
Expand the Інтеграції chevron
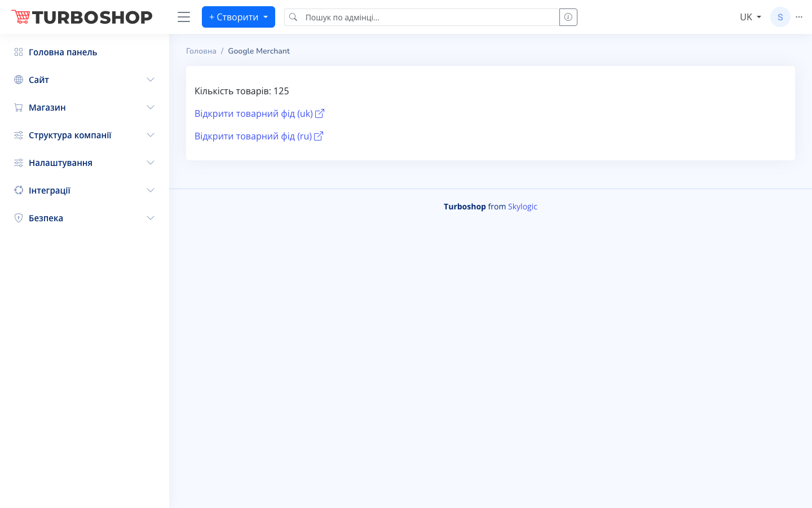coord(151,190)
